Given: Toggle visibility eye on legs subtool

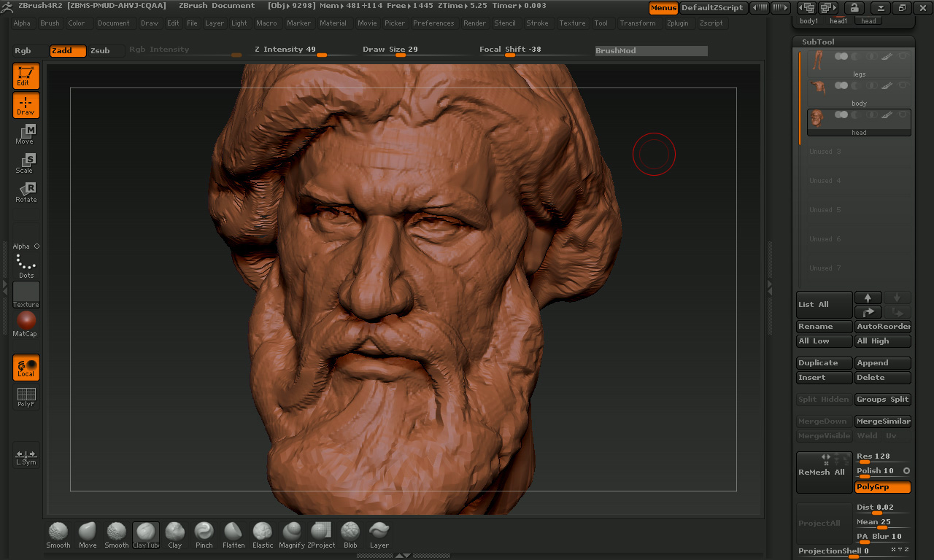Looking at the screenshot, I should [x=903, y=56].
